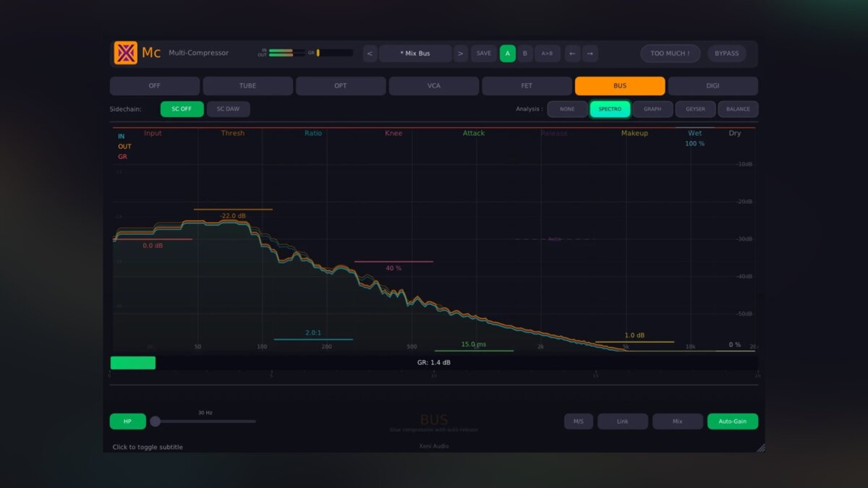Click the Input 0.0 dB slider line
This screenshot has width=868, height=488.
(153, 239)
